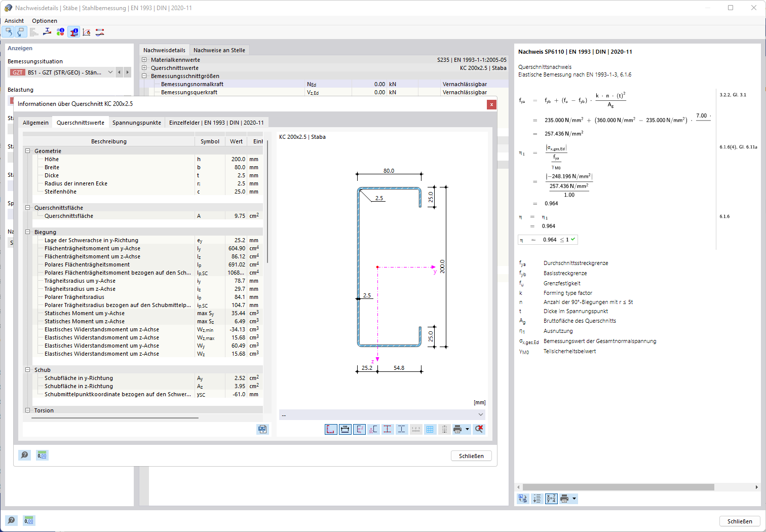Collapse the Torsion group
The width and height of the screenshot is (766, 532).
click(28, 410)
